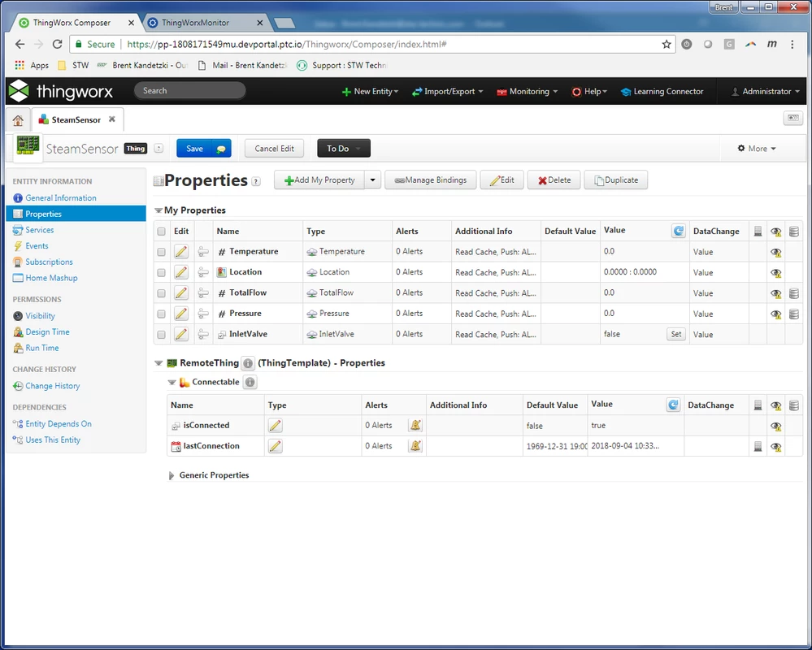Image resolution: width=812 pixels, height=650 pixels.
Task: Collapse the Connectable section
Action: [172, 383]
